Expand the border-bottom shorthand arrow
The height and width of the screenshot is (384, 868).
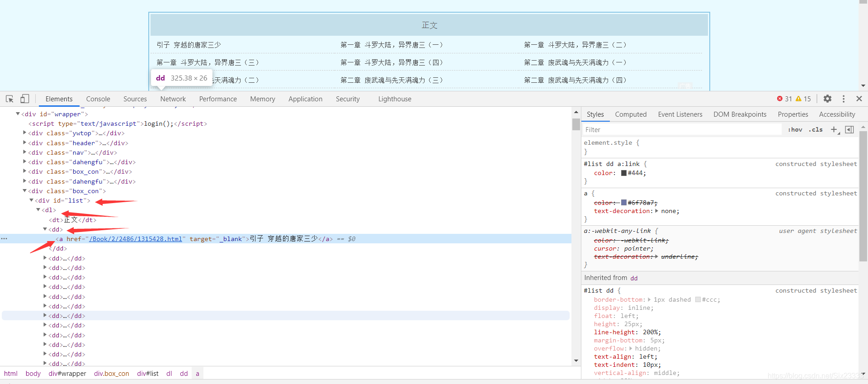click(650, 299)
